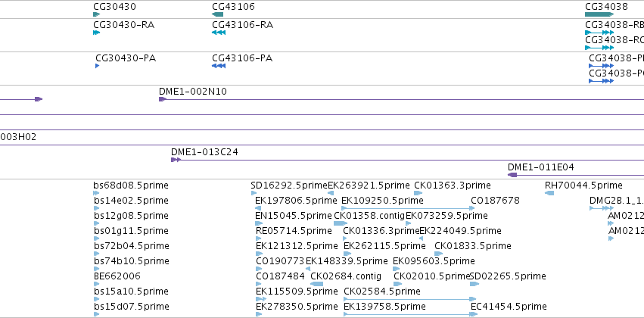Screen dimensions: 644x318
Task: Click the DME1-002N10 clone start arrow
Action: point(163,99)
